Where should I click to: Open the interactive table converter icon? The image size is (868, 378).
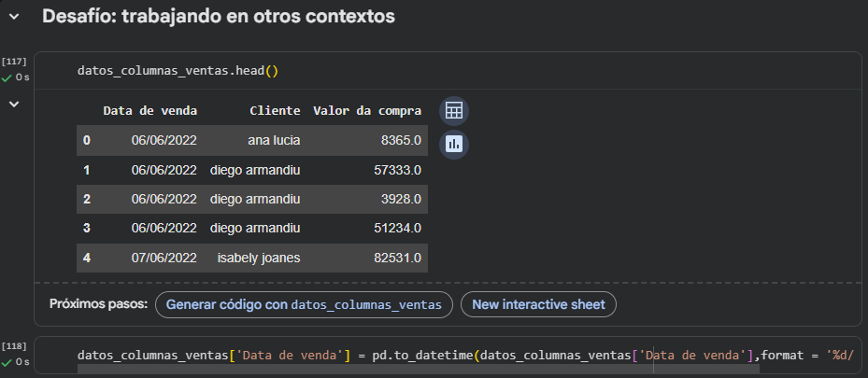pos(453,110)
